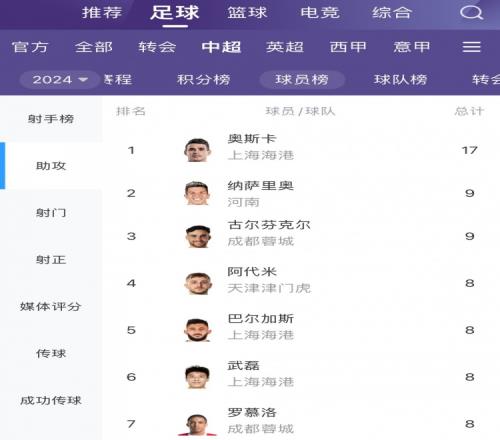Click 武磊's player avatar

(x=197, y=377)
